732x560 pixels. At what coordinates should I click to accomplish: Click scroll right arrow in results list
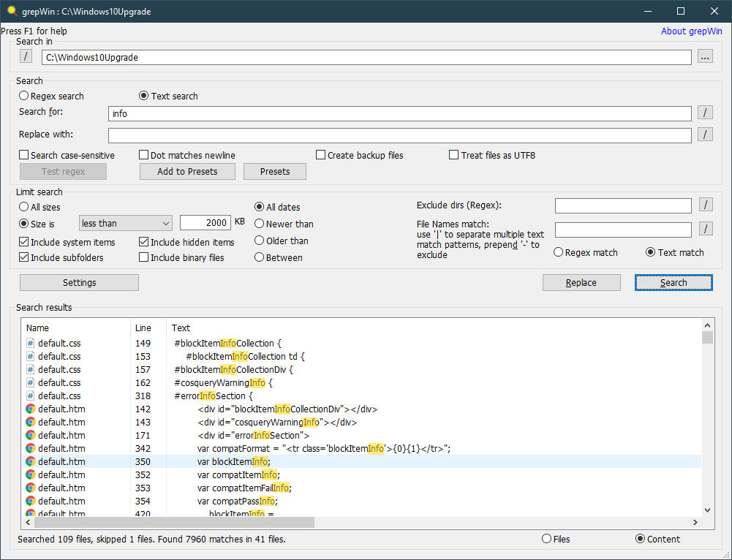(x=695, y=522)
